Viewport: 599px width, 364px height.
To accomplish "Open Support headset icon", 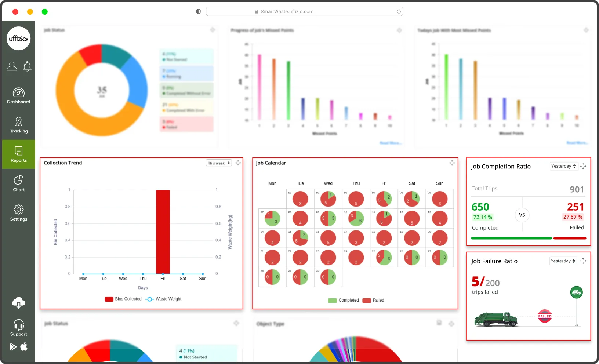I will click(x=19, y=325).
